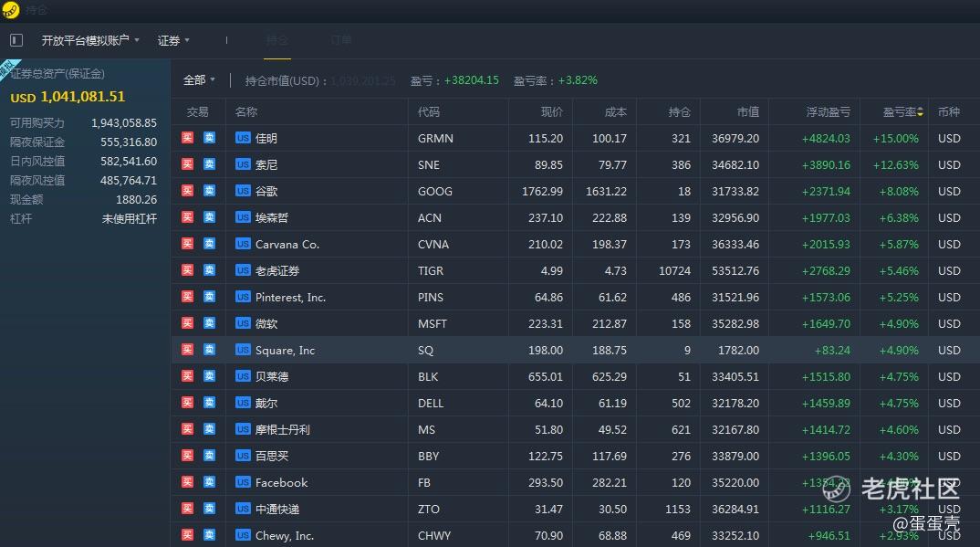This screenshot has width=980, height=547.
Task: Open the 全部 filter dropdown
Action: [x=199, y=80]
